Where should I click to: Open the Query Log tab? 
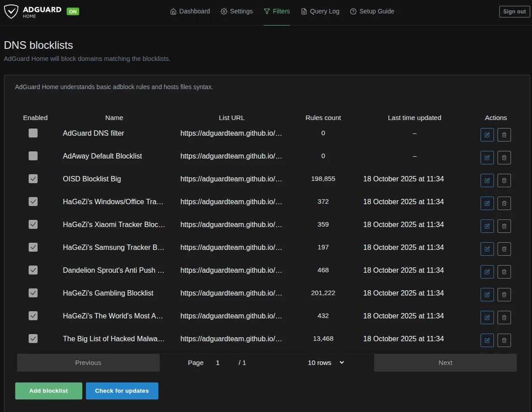click(x=320, y=12)
